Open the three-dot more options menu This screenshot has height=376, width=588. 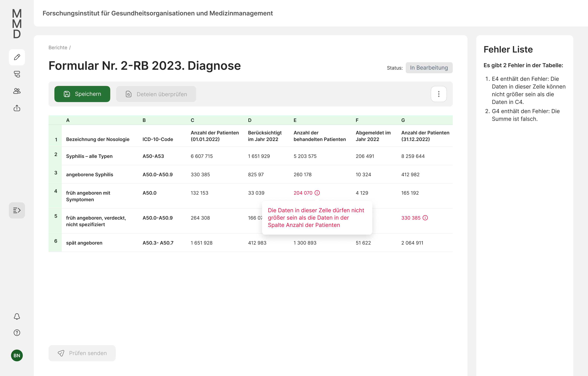(438, 94)
